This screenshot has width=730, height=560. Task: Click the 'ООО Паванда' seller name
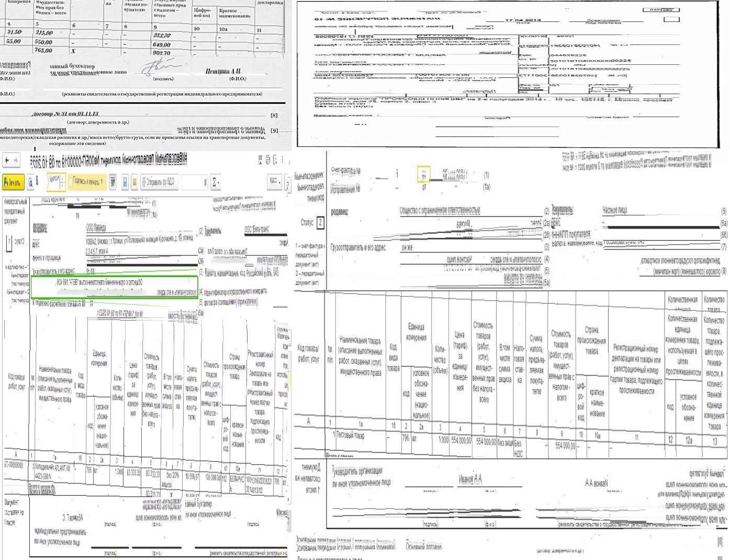(96, 228)
